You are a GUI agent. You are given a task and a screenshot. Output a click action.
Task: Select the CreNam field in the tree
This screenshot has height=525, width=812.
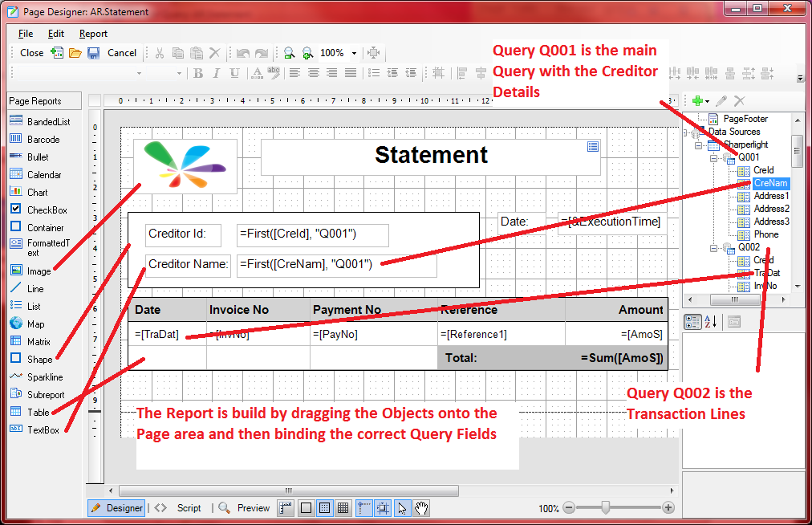(x=770, y=183)
